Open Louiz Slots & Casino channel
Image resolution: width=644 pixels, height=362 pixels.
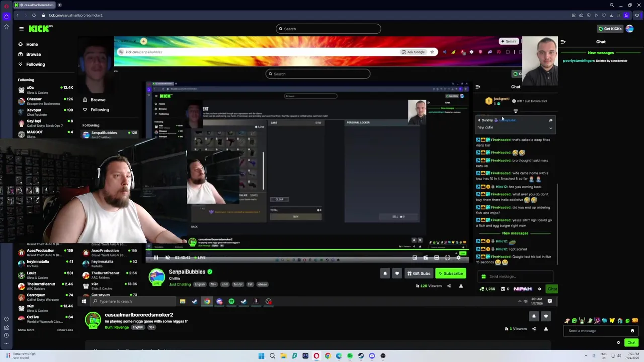(x=46, y=275)
